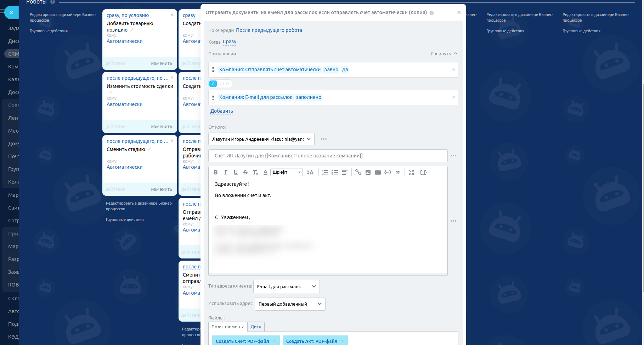Rename Добавить товарную позицию via pencil icon
The image size is (644, 345).
point(132,30)
